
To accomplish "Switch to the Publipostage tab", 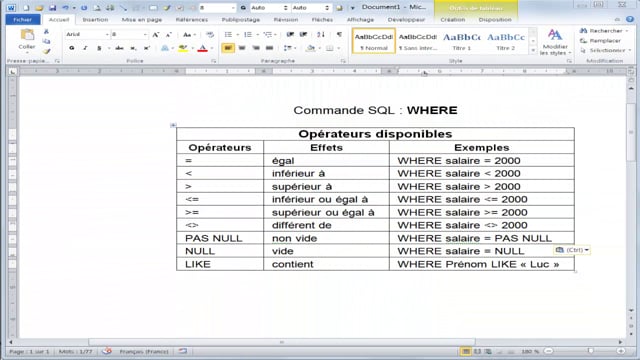I will coord(241,19).
